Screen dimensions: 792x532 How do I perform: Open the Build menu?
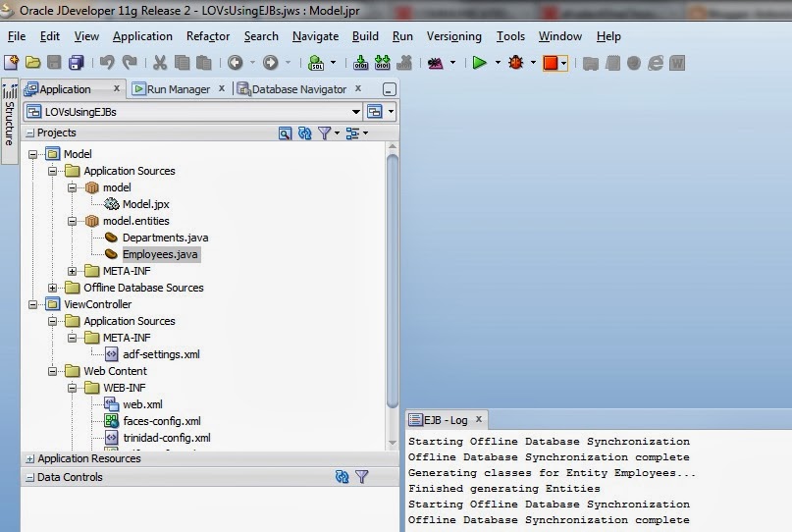[365, 36]
